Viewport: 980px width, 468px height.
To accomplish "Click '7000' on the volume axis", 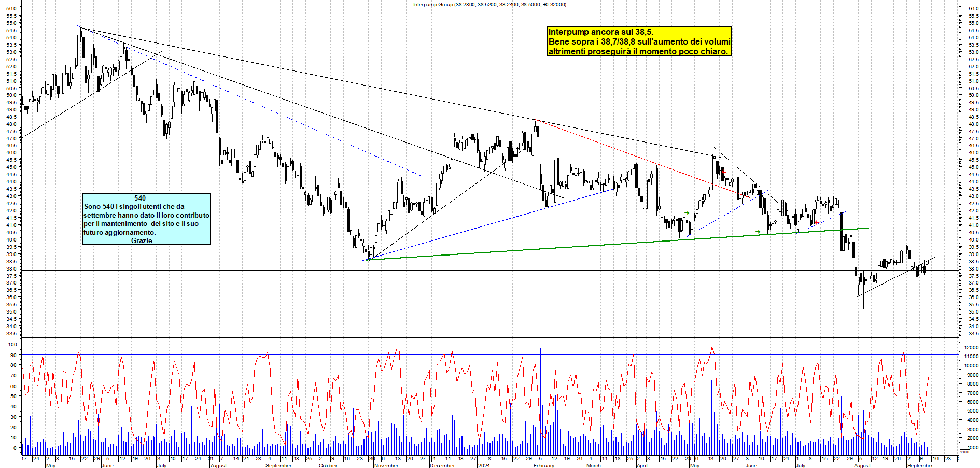I will click(x=972, y=393).
